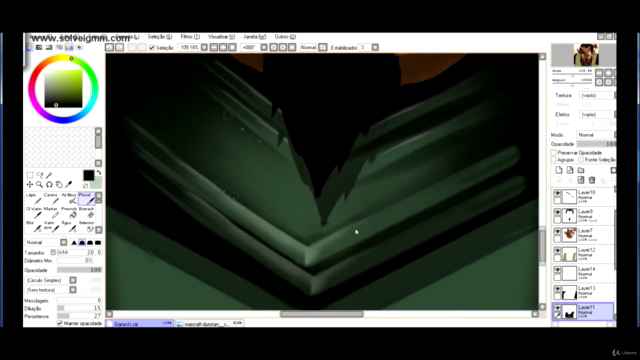This screenshot has width=640, height=360.
Task: Enable Fonte Seleção option
Action: tap(581, 160)
